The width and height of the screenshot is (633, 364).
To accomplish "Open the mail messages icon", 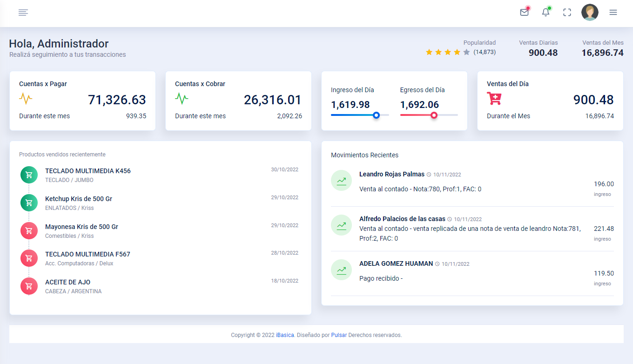I will point(525,13).
